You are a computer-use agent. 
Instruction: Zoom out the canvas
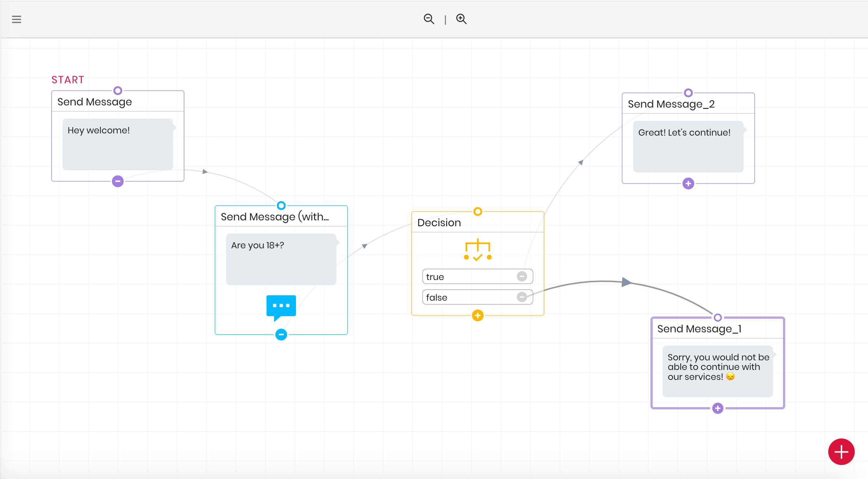click(x=429, y=19)
